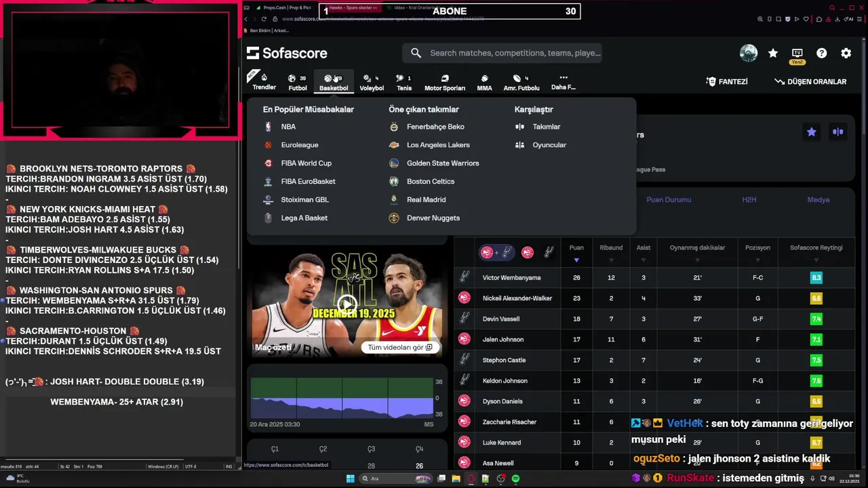Open the user profile avatar
The width and height of the screenshot is (868, 488).
click(x=749, y=53)
